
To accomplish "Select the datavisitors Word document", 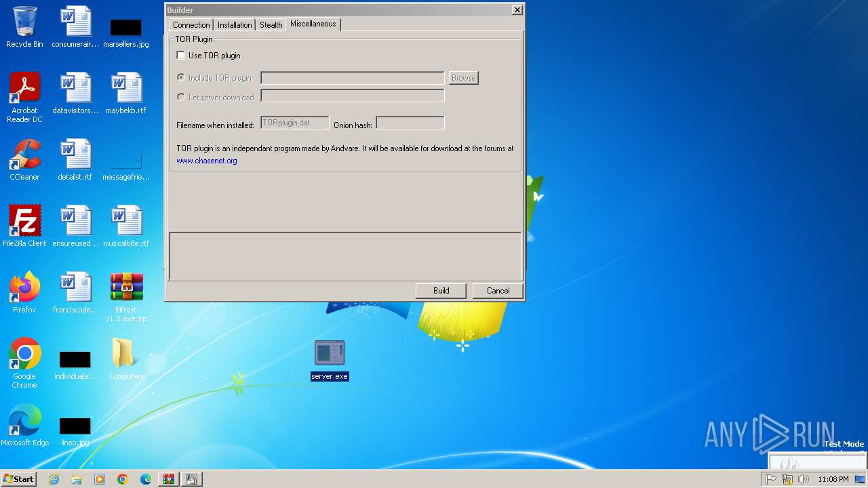I will [x=75, y=94].
